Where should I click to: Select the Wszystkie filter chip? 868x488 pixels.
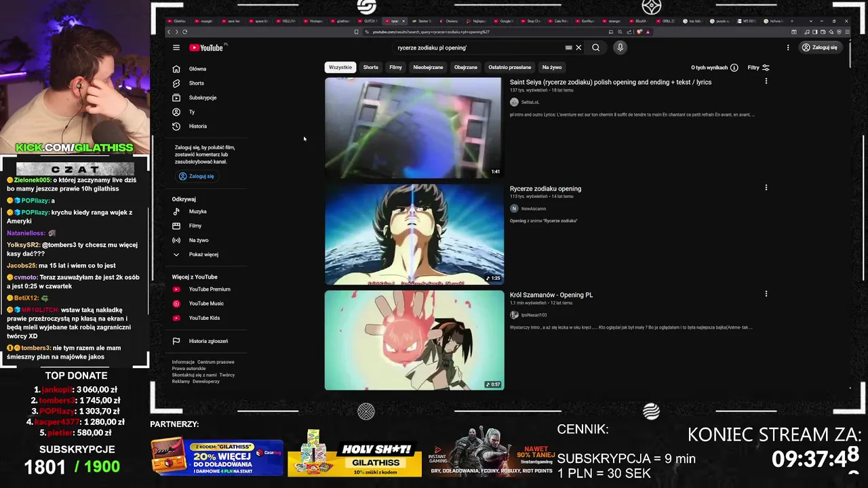(340, 67)
